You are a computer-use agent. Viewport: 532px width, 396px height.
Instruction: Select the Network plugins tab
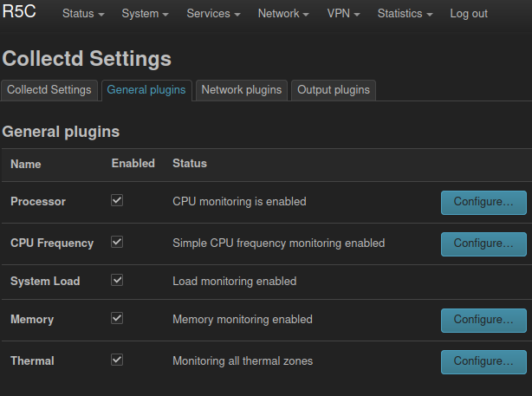tap(242, 90)
